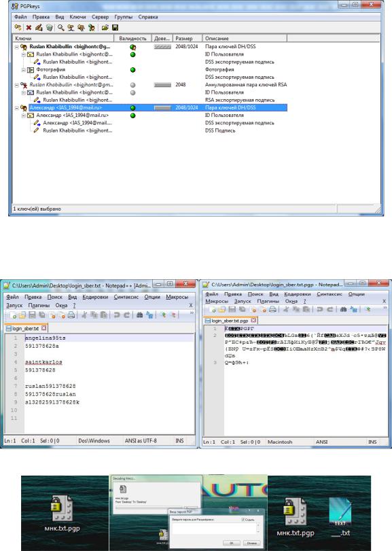The height and width of the screenshot is (551, 392).
Task: Collapse the Фотография tree node
Action: (24, 69)
